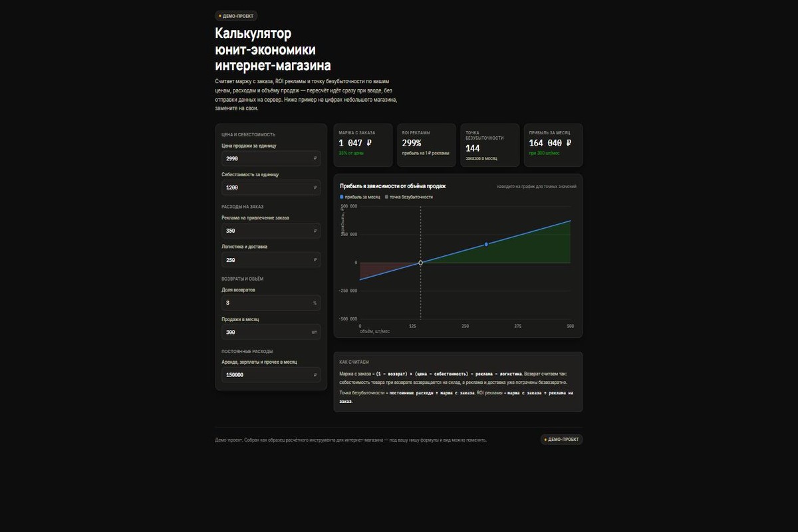Click the объём, шт/мес axis caption

click(x=375, y=331)
